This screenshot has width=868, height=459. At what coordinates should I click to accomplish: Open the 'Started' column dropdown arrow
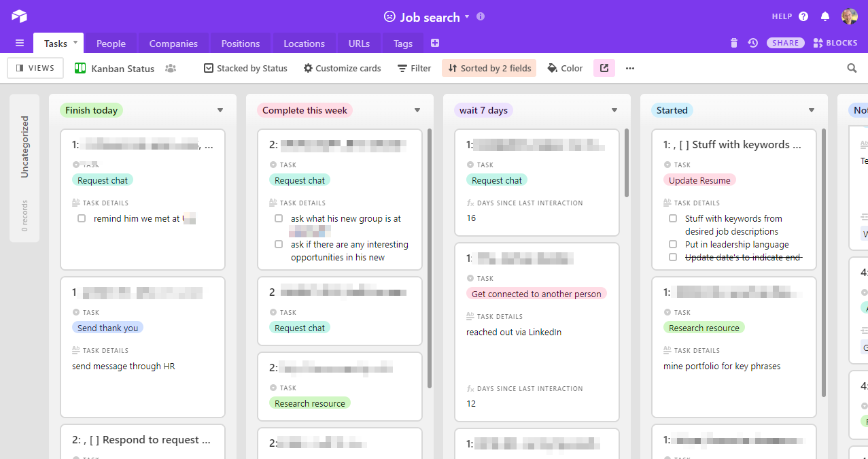point(811,110)
